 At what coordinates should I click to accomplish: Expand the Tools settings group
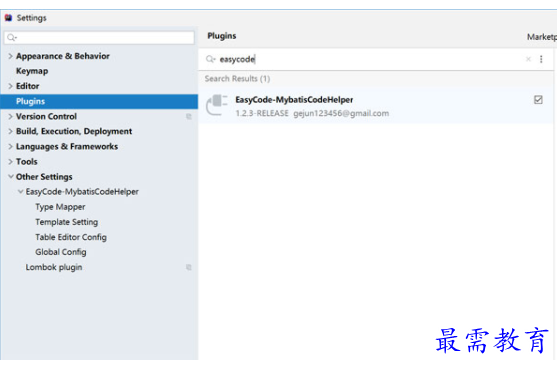(10, 162)
